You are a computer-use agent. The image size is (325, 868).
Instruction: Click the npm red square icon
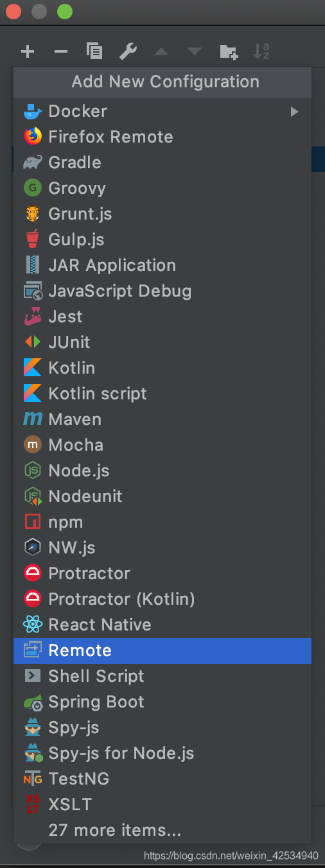click(x=33, y=522)
